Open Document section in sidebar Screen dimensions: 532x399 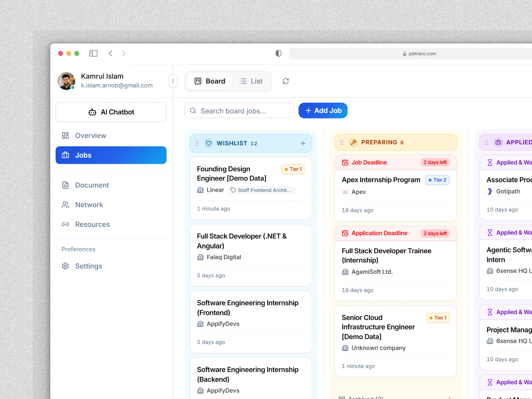pyautogui.click(x=111, y=185)
